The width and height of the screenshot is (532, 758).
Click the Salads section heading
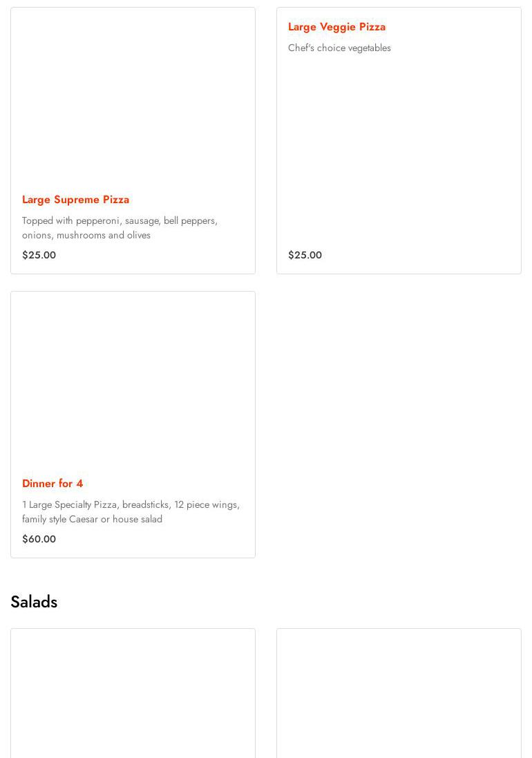tap(34, 602)
